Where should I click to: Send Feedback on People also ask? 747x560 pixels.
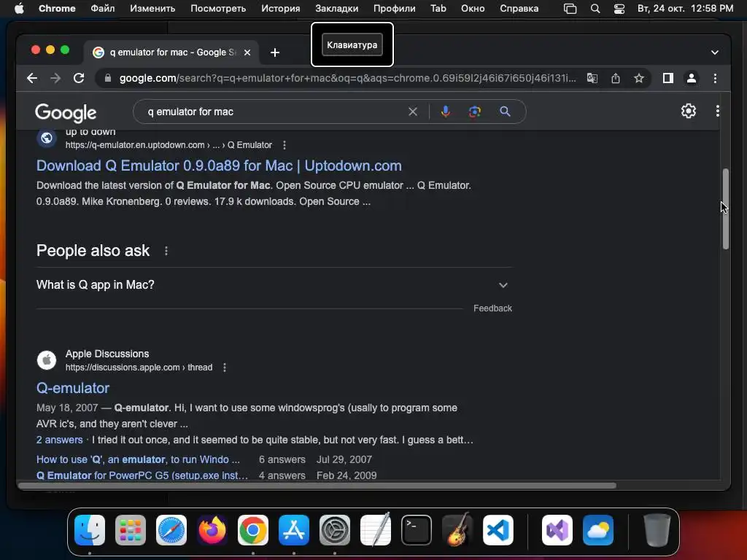(492, 308)
